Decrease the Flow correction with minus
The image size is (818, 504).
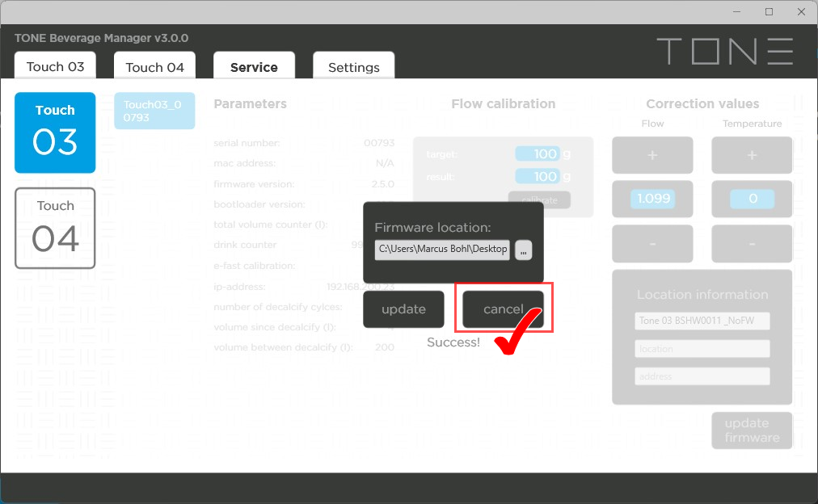[x=652, y=243]
